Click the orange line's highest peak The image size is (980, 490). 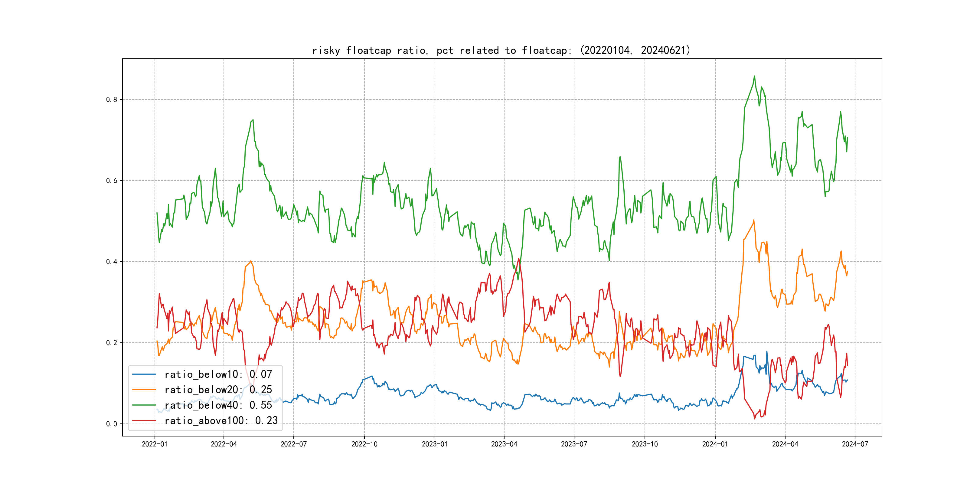click(753, 220)
